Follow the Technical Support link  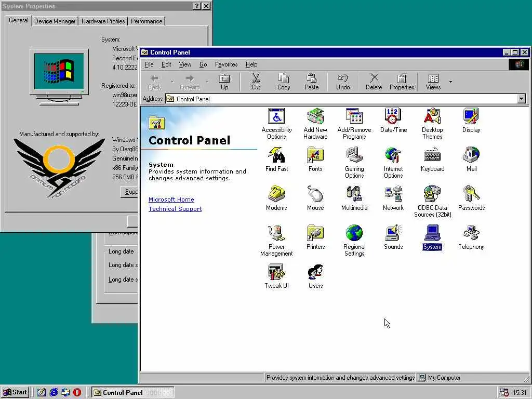point(175,209)
